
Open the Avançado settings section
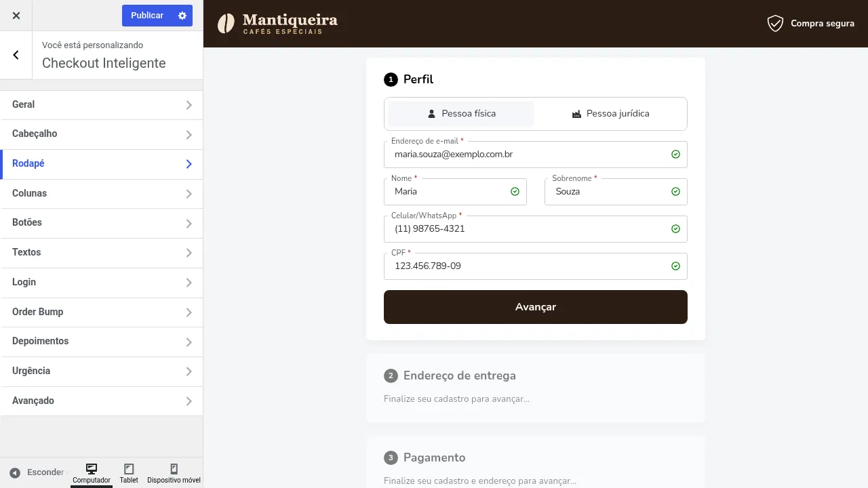click(102, 401)
